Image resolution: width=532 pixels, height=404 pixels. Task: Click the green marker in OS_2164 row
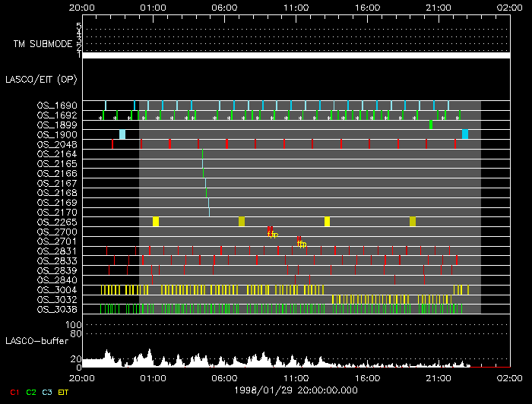pyautogui.click(x=203, y=154)
